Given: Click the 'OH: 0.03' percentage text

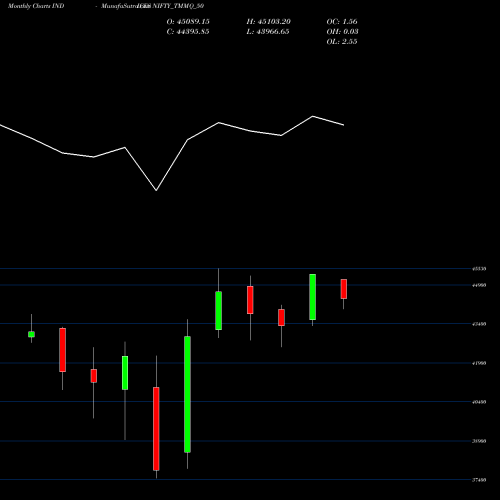Looking at the screenshot, I should click(342, 31).
